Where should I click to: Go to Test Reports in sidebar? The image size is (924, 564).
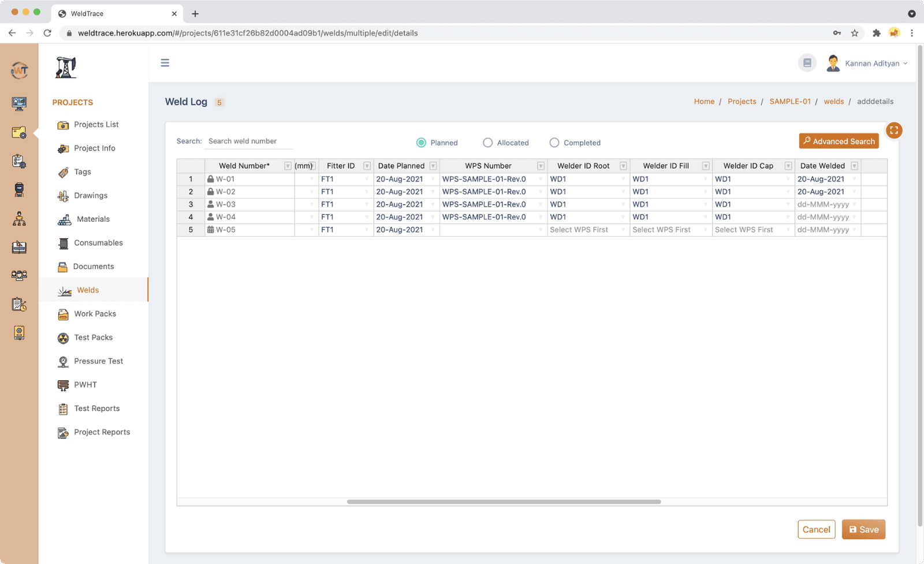[x=96, y=409]
